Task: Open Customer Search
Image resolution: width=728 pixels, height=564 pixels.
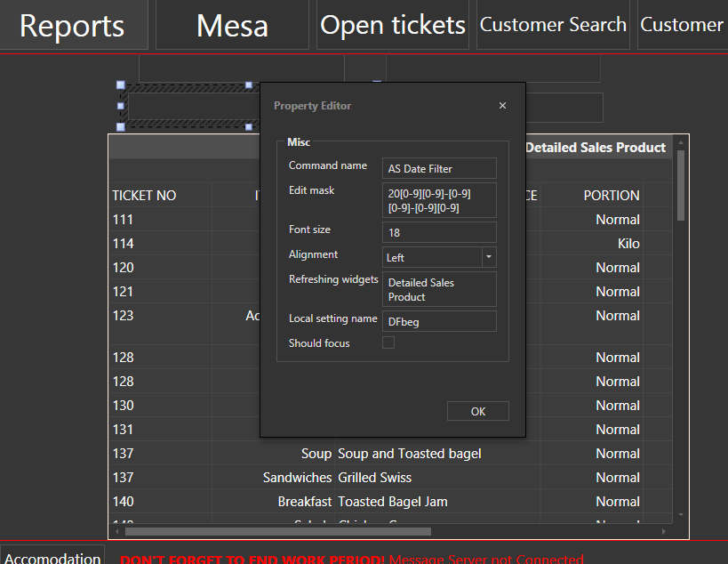Action: pos(553,25)
